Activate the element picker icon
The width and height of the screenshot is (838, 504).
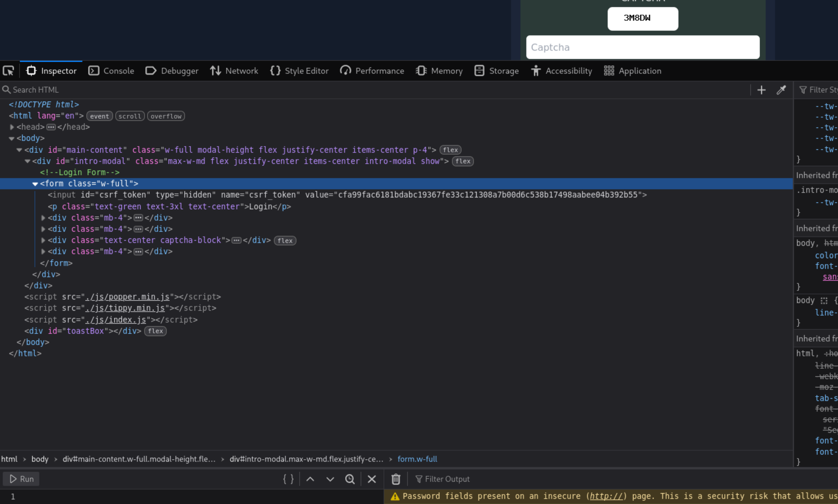9,71
